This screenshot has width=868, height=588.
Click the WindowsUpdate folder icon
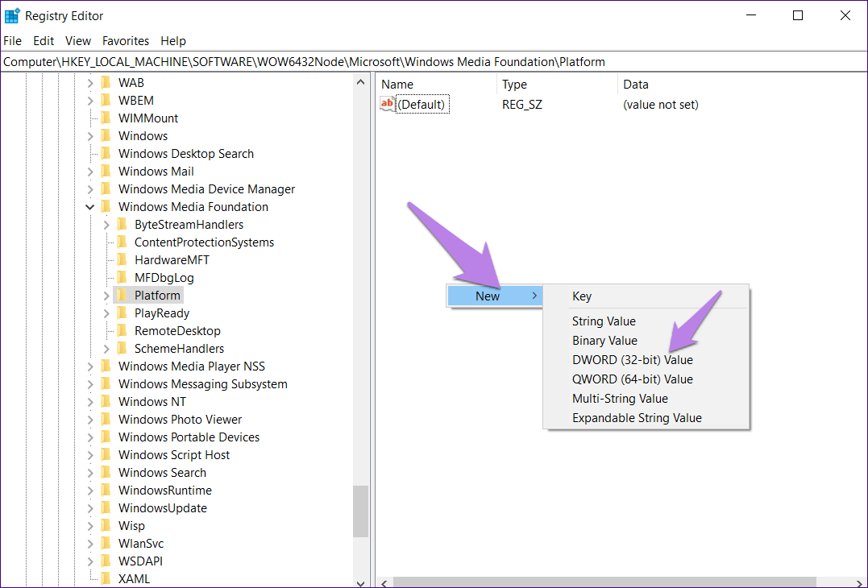[x=106, y=507]
